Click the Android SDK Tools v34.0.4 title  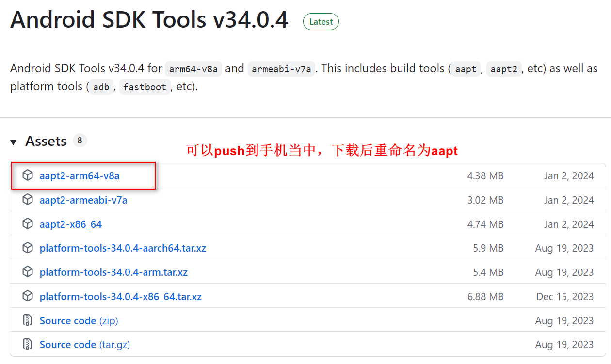[149, 20]
